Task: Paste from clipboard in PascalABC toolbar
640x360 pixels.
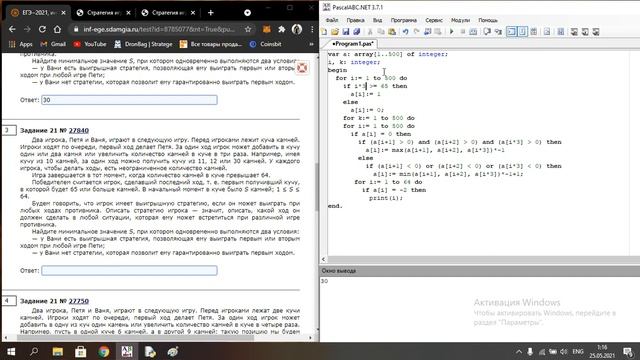Action: [392, 32]
